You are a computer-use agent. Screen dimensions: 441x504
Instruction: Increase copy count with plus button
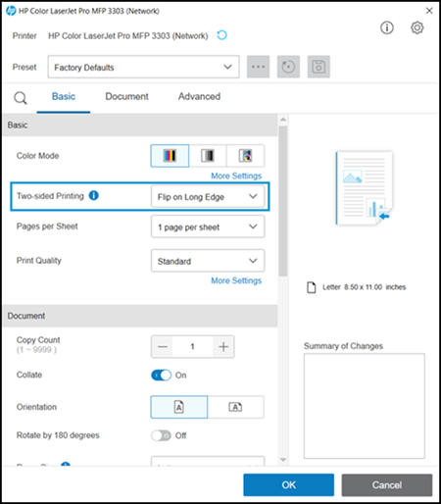(223, 346)
